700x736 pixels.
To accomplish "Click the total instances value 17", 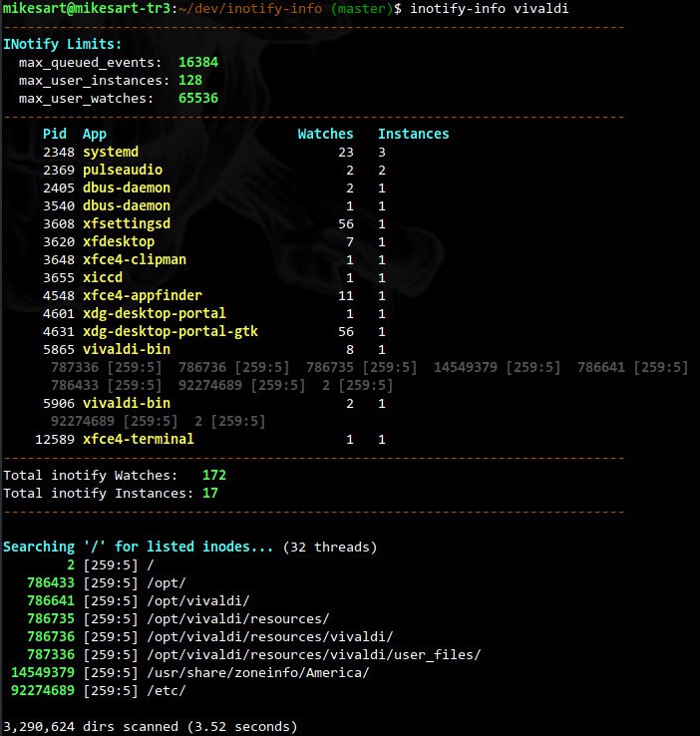I will 210,493.
